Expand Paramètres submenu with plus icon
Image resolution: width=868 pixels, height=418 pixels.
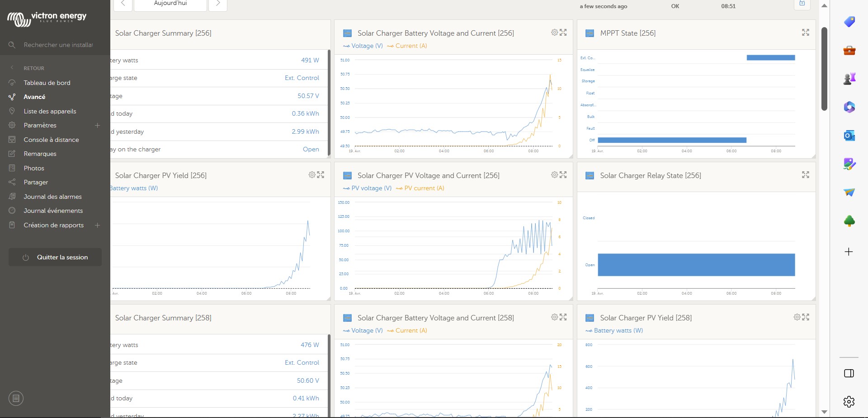[97, 126]
